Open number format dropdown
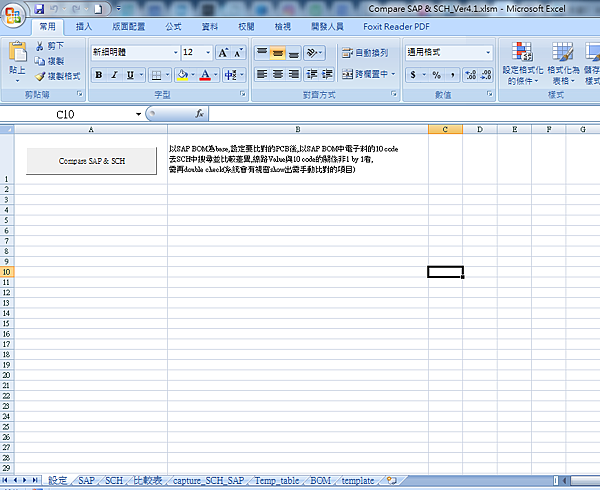 (x=488, y=52)
